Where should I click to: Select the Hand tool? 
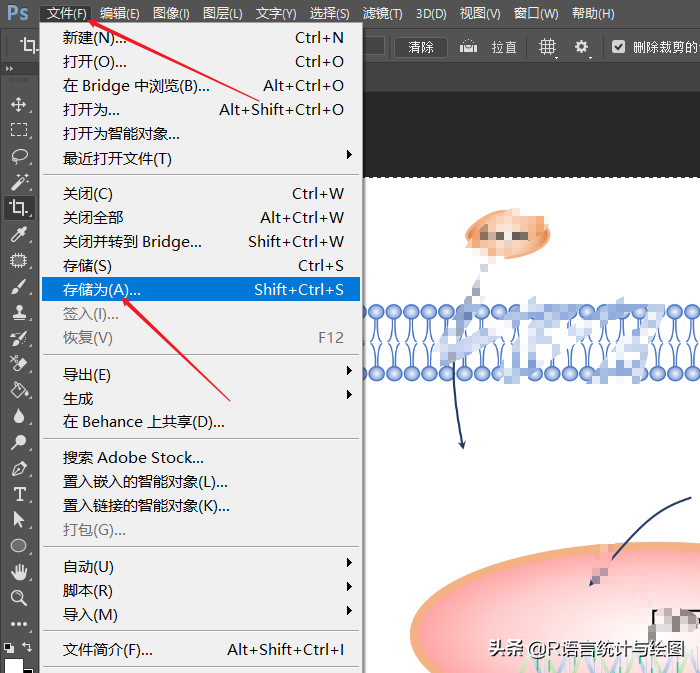click(19, 572)
